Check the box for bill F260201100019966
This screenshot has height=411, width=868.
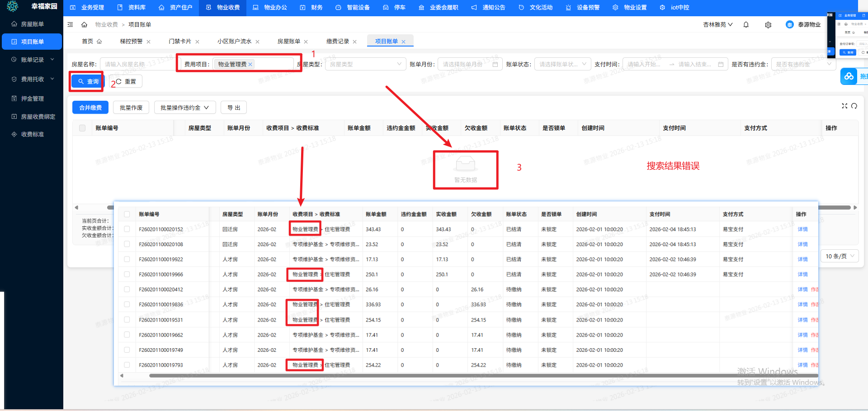tap(127, 275)
